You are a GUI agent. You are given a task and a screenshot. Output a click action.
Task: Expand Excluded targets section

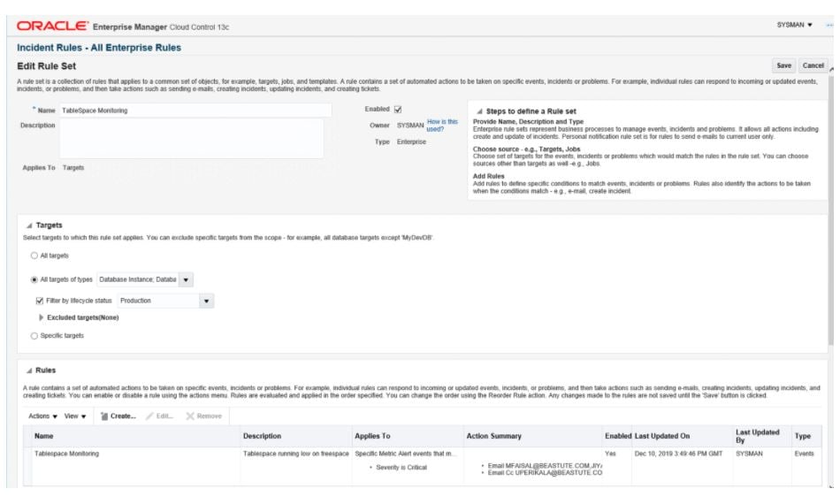41,317
